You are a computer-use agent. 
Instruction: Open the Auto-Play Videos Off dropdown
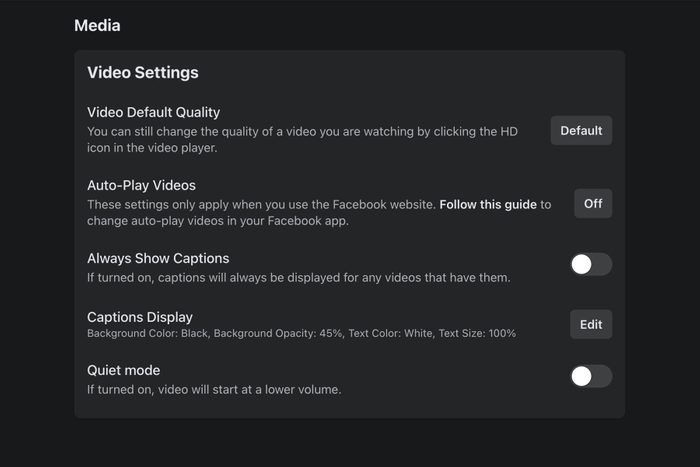pos(593,203)
